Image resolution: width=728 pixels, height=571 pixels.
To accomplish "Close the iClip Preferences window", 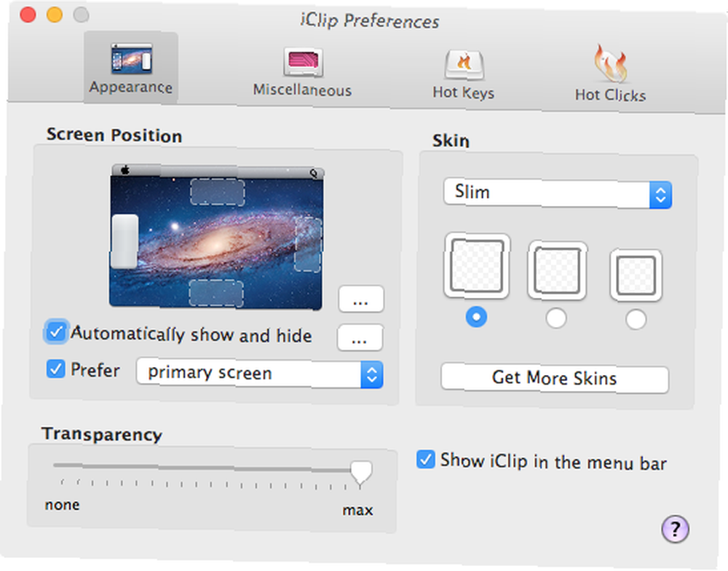I will click(x=28, y=14).
